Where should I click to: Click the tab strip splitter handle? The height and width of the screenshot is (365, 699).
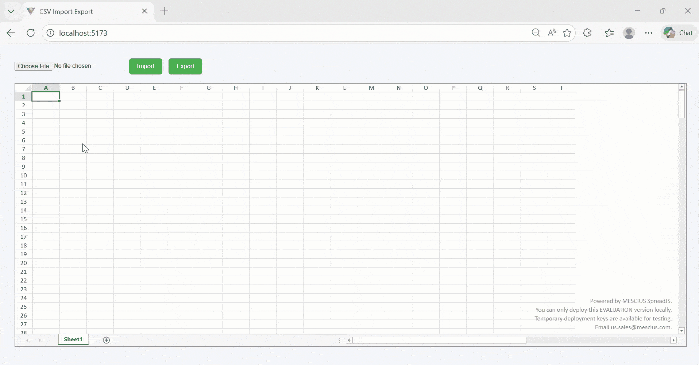340,340
